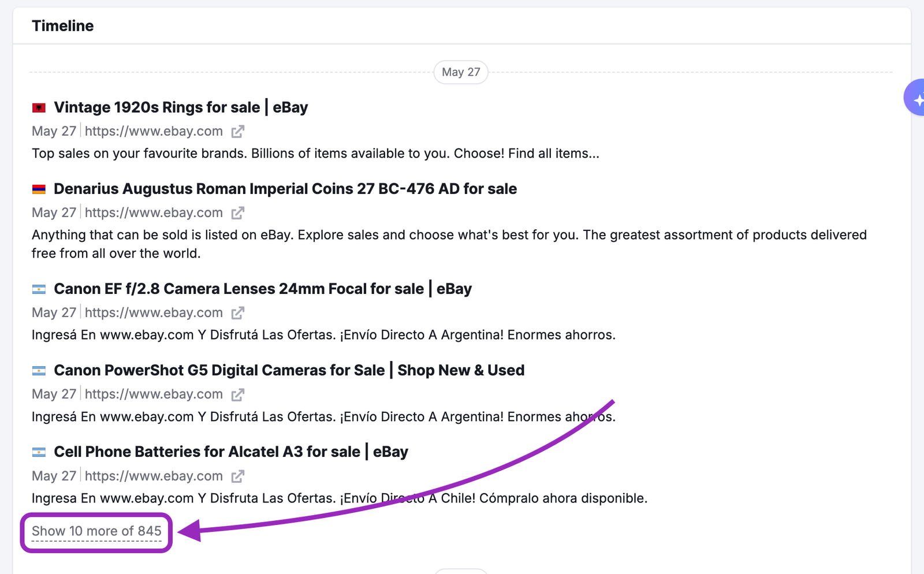
Task: Open Vintage 1920s Rings for sale title
Action: point(181,107)
